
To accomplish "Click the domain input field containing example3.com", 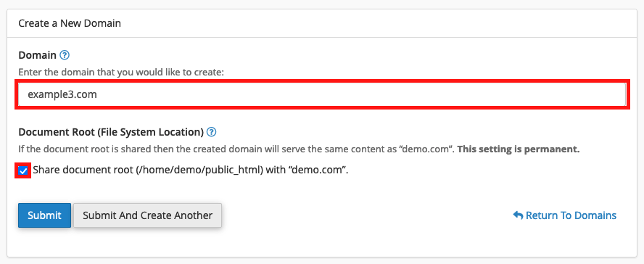I will coord(323,94).
